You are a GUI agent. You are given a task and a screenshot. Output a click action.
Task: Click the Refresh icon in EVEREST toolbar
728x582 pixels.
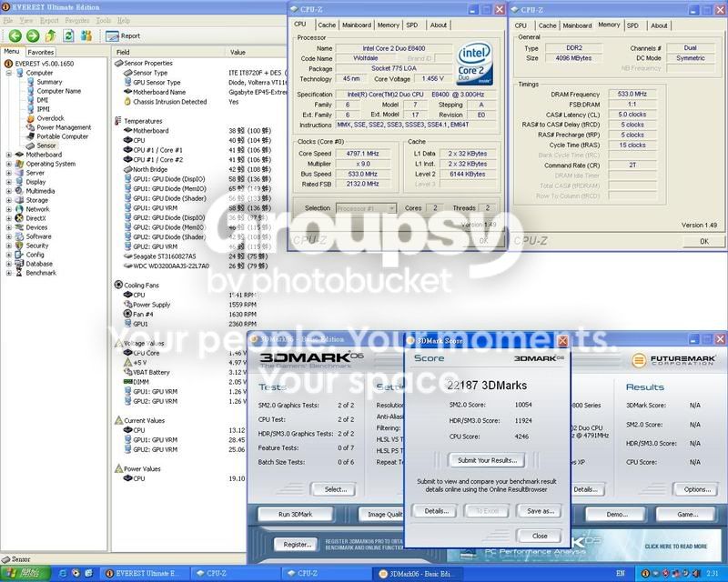[x=68, y=35]
